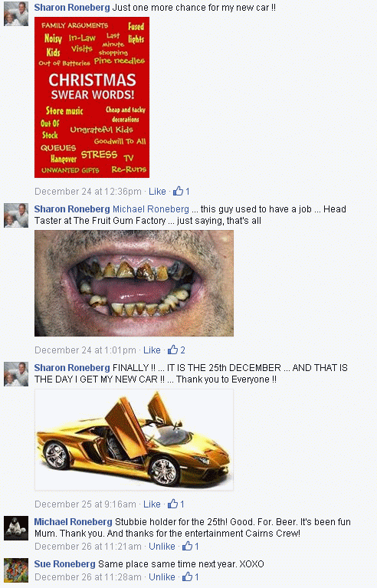Open Sharon Roneberg name on new car post
377x588 pixels.
point(72,367)
